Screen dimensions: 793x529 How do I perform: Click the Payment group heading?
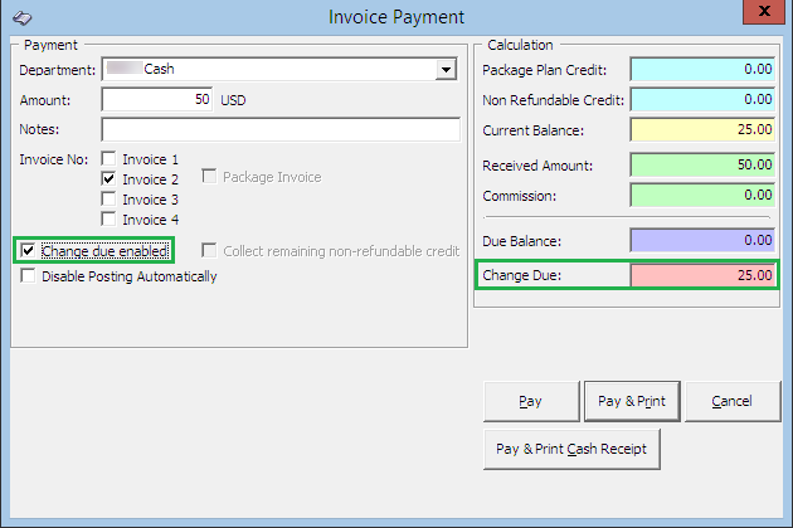[51, 45]
